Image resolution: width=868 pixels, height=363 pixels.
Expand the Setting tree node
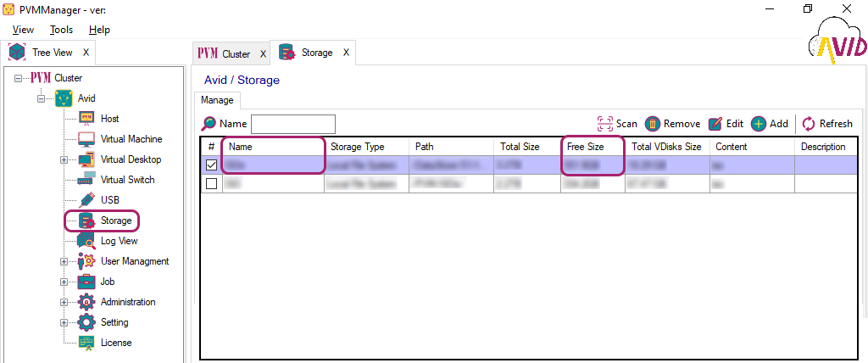coord(64,322)
